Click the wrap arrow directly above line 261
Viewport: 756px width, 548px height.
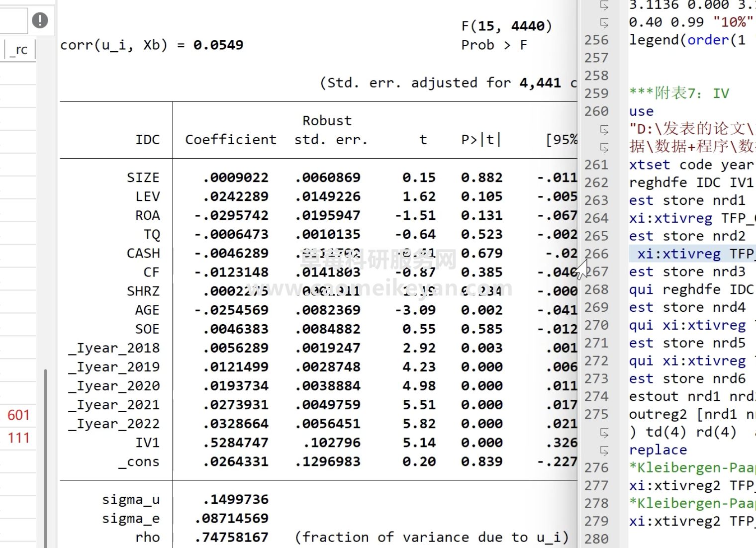pos(604,148)
